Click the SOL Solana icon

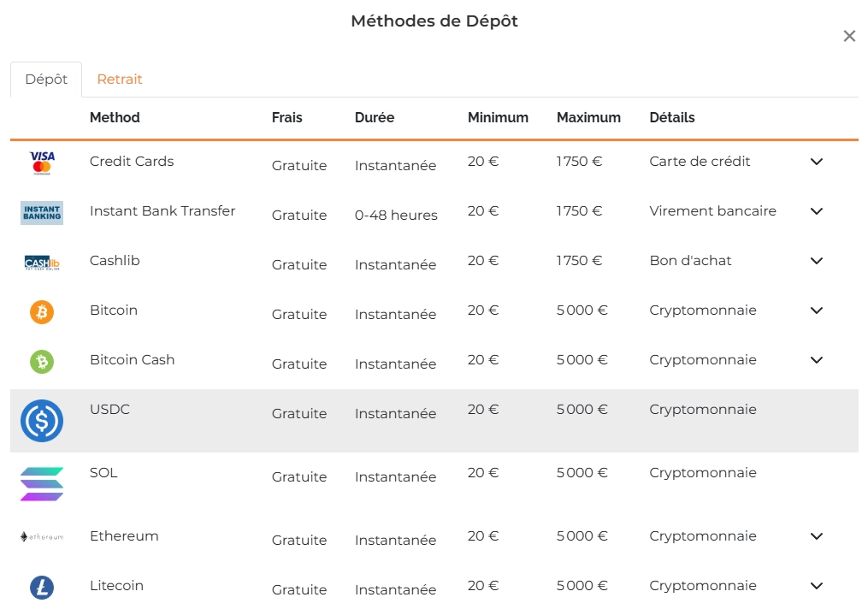41,483
